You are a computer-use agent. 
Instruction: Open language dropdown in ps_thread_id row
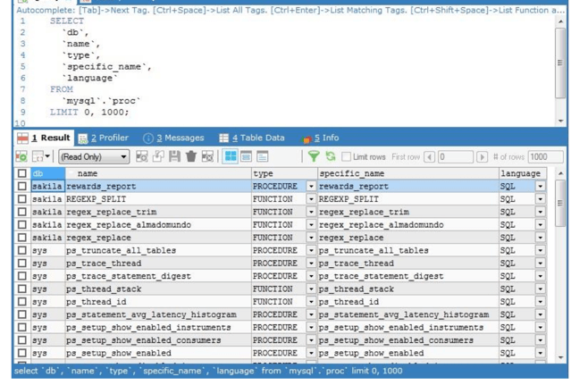[540, 302]
